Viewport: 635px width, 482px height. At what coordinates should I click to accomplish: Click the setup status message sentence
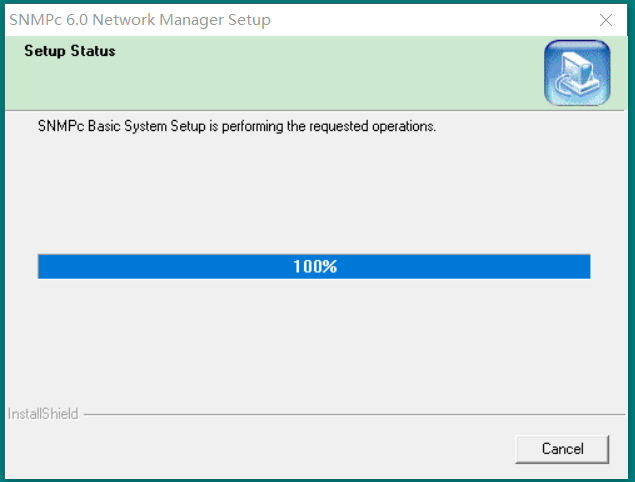[x=237, y=127]
